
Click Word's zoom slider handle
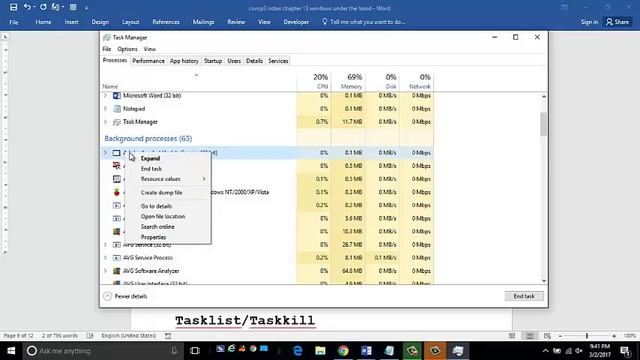pos(587,336)
